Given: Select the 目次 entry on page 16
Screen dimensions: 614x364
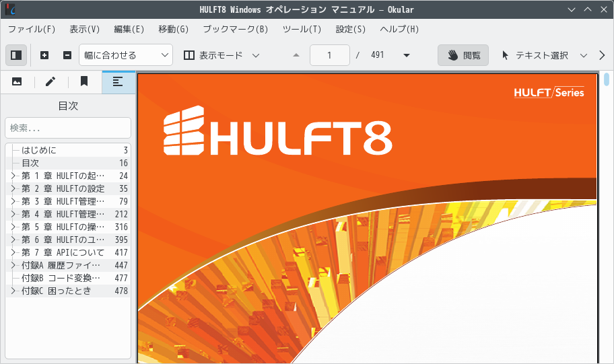Looking at the screenshot, I should coord(68,163).
